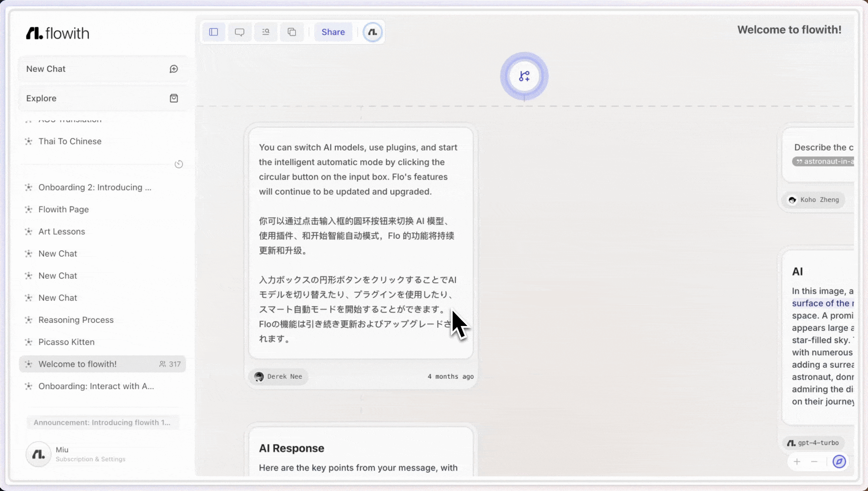The height and width of the screenshot is (491, 868).
Task: Click the duplicate canvas icon
Action: (292, 32)
